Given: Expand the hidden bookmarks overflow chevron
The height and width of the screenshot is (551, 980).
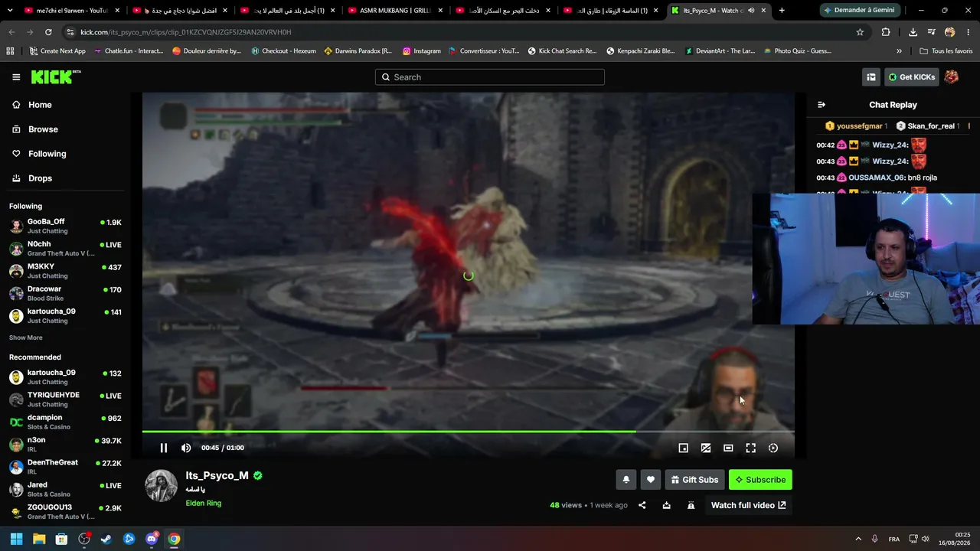Looking at the screenshot, I should pyautogui.click(x=899, y=51).
